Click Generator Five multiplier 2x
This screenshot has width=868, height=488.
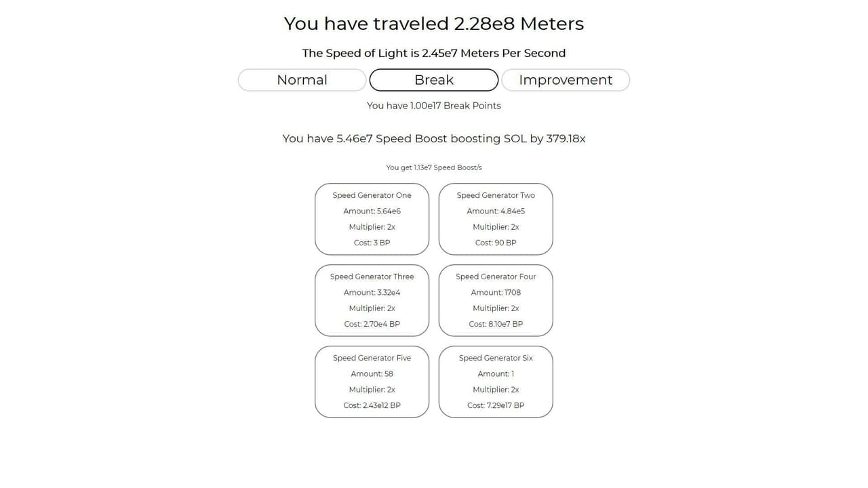(372, 390)
